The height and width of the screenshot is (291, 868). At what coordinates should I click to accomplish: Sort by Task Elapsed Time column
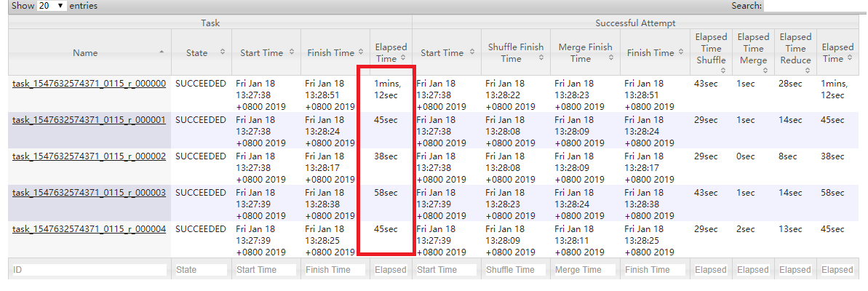pyautogui.click(x=391, y=52)
